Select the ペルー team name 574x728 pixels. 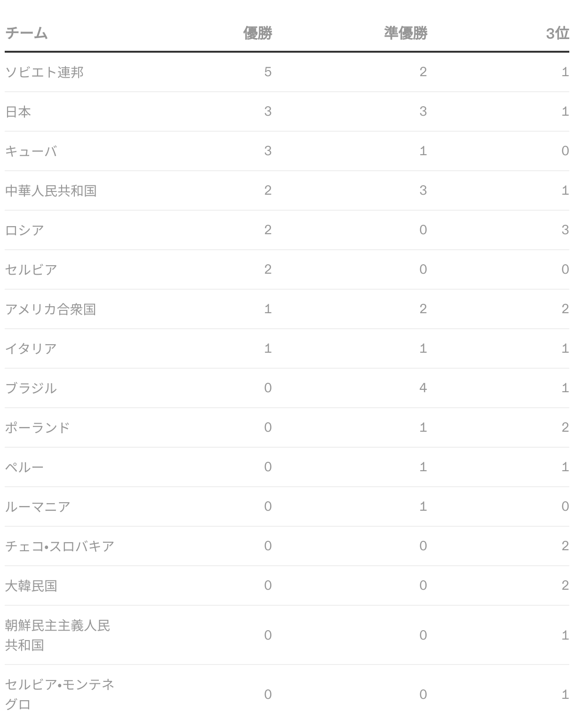(x=24, y=467)
